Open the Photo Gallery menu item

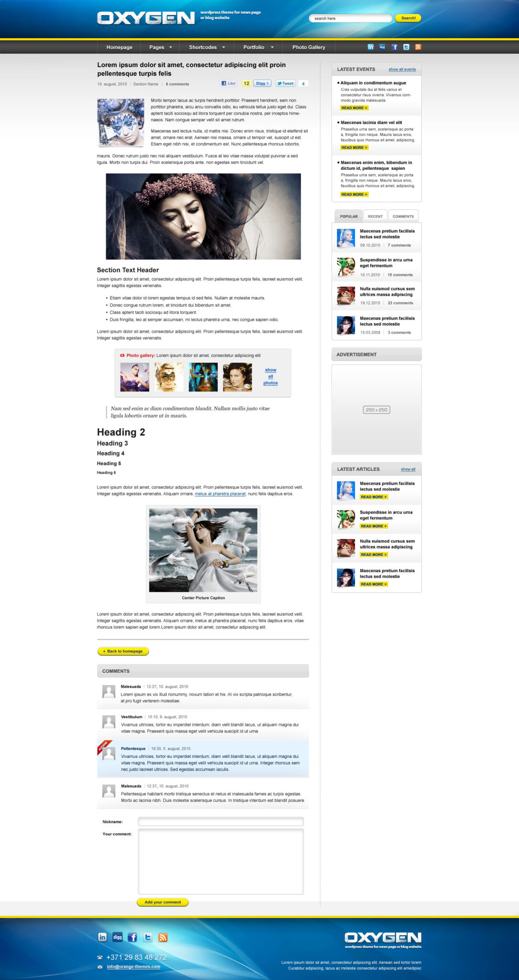[309, 47]
